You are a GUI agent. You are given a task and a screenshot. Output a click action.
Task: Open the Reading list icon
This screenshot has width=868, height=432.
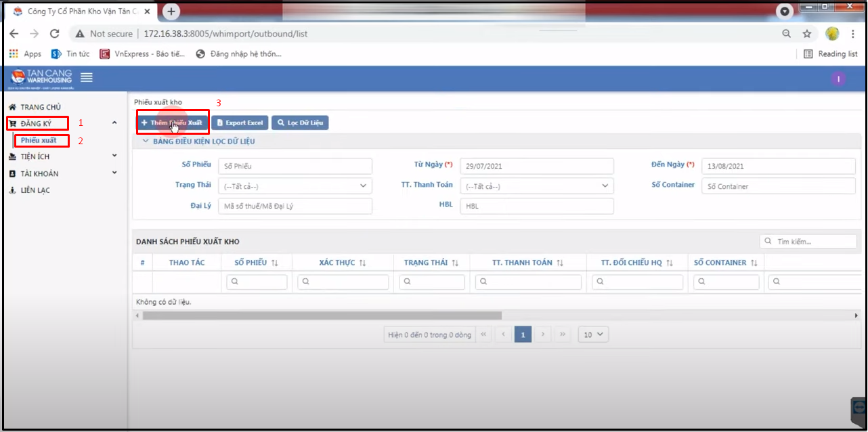coord(808,54)
